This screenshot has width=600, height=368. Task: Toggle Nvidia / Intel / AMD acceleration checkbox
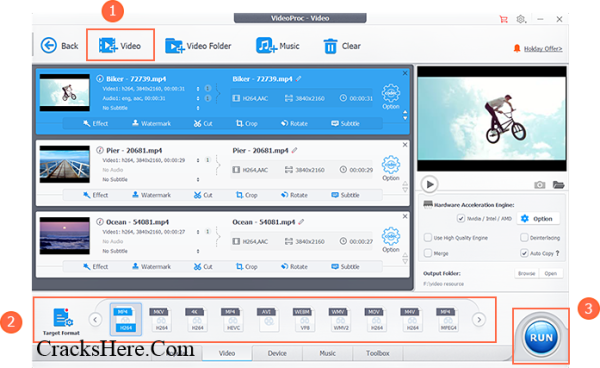pyautogui.click(x=461, y=218)
